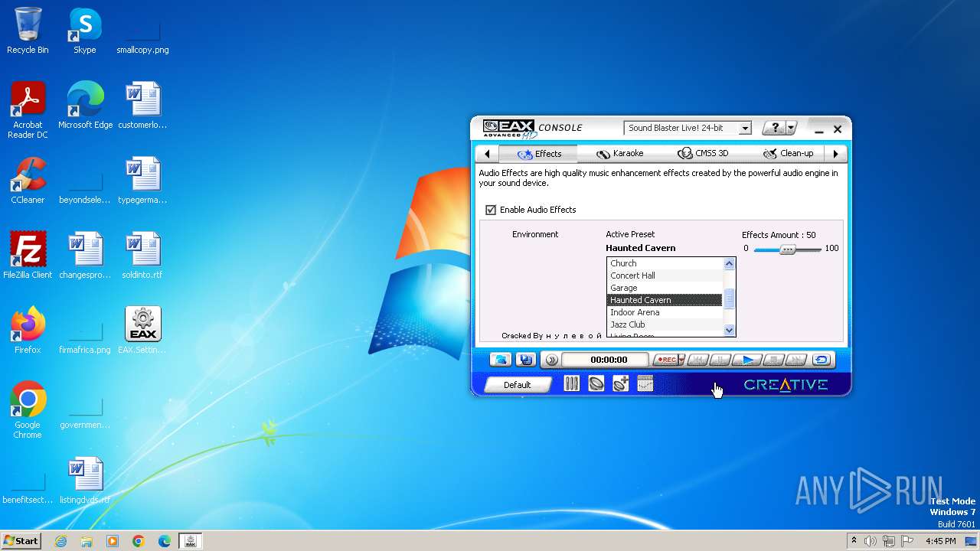This screenshot has height=551, width=980.
Task: Switch to the Clean-up tab
Action: coord(789,154)
